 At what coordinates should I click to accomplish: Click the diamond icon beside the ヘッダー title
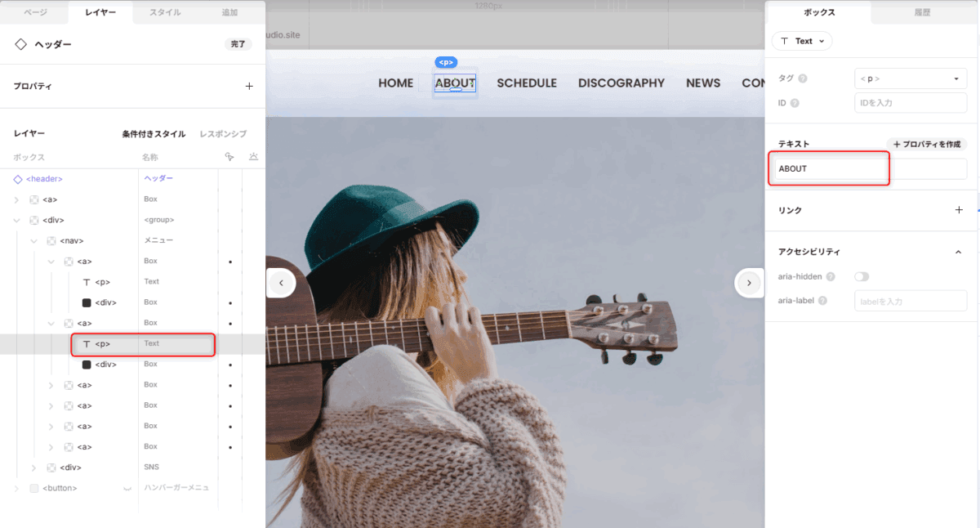pyautogui.click(x=21, y=44)
